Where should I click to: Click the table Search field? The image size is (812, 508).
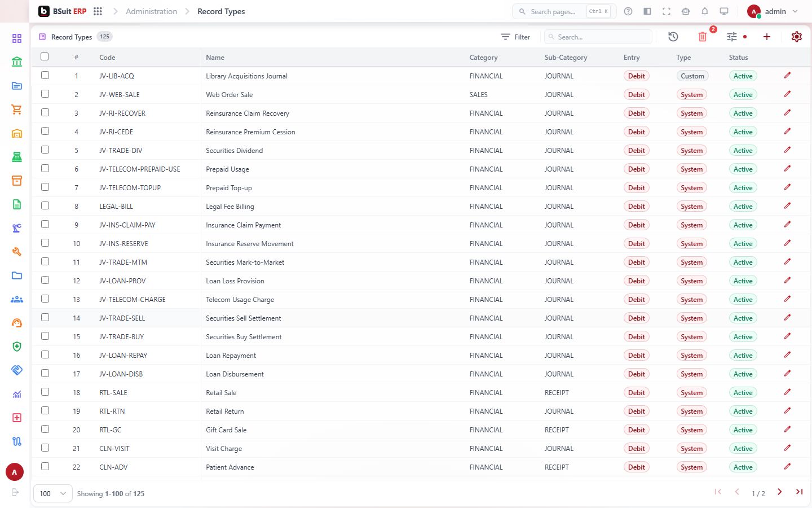click(598, 37)
